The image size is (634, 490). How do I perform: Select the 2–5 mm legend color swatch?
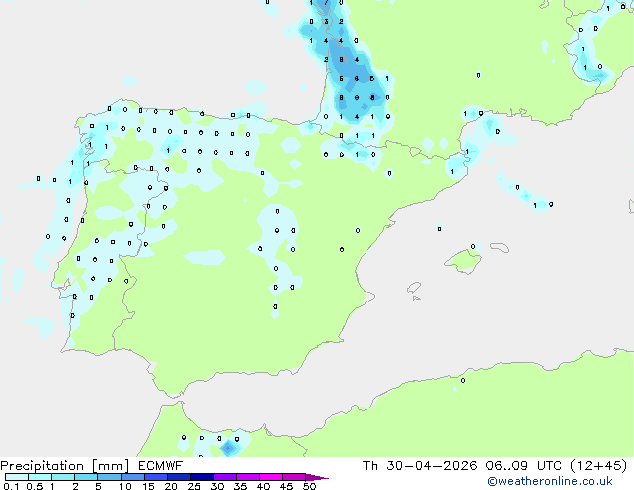coord(86,477)
